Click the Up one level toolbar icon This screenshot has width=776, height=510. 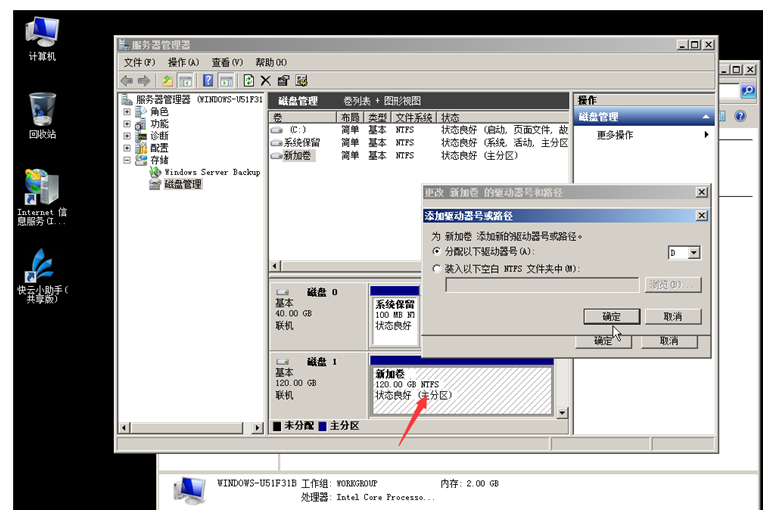click(167, 80)
